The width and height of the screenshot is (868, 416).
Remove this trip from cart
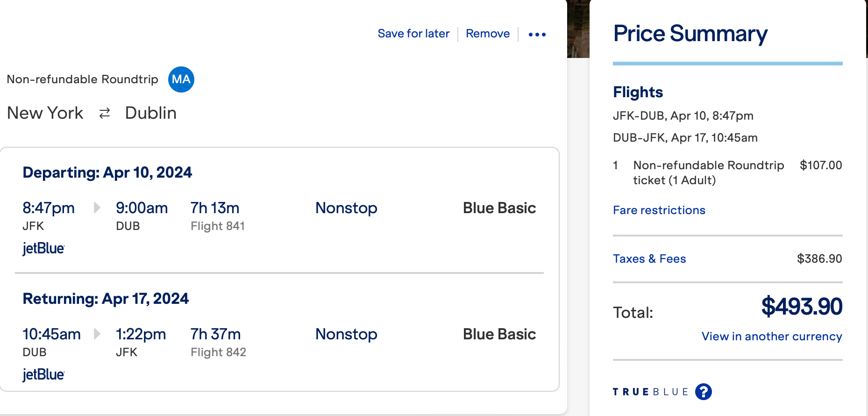(488, 34)
